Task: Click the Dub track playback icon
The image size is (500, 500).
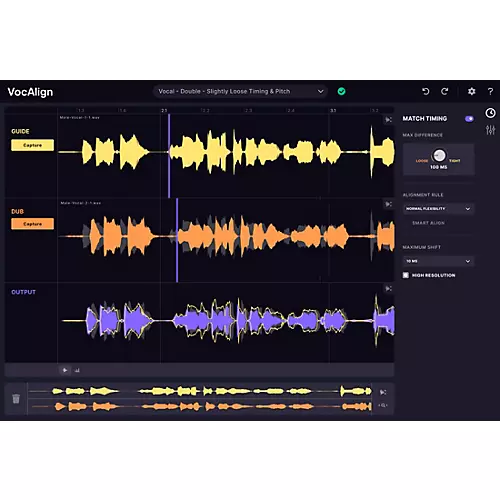Action: (x=388, y=204)
